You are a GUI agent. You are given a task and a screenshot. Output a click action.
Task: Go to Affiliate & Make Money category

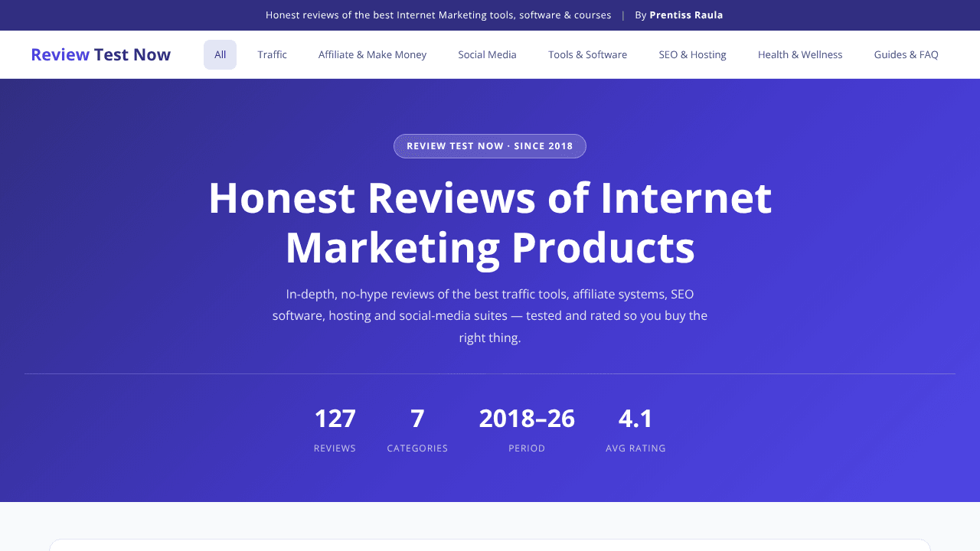click(372, 54)
